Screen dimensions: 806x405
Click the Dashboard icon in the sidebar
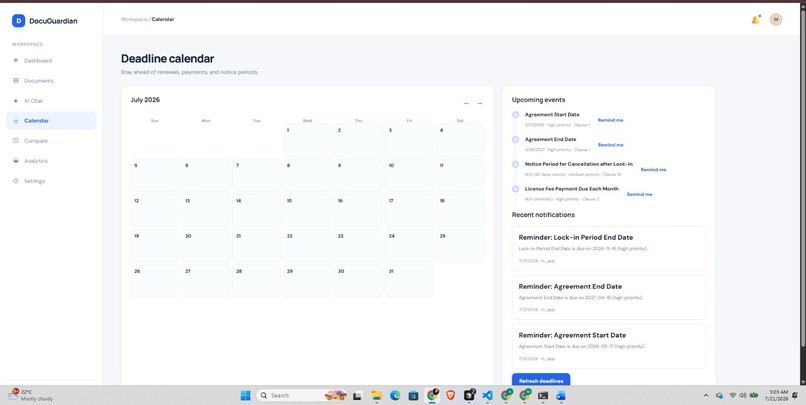coord(15,61)
